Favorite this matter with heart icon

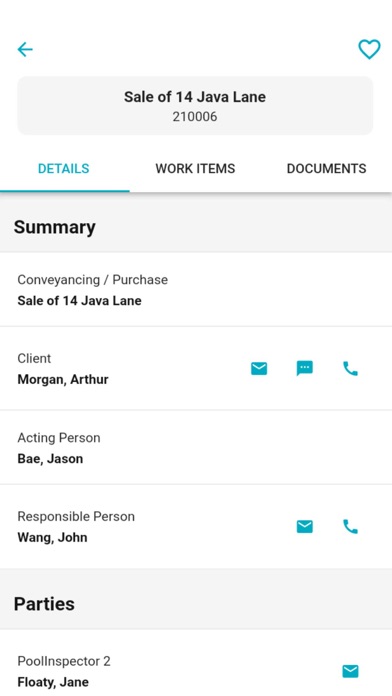369,49
